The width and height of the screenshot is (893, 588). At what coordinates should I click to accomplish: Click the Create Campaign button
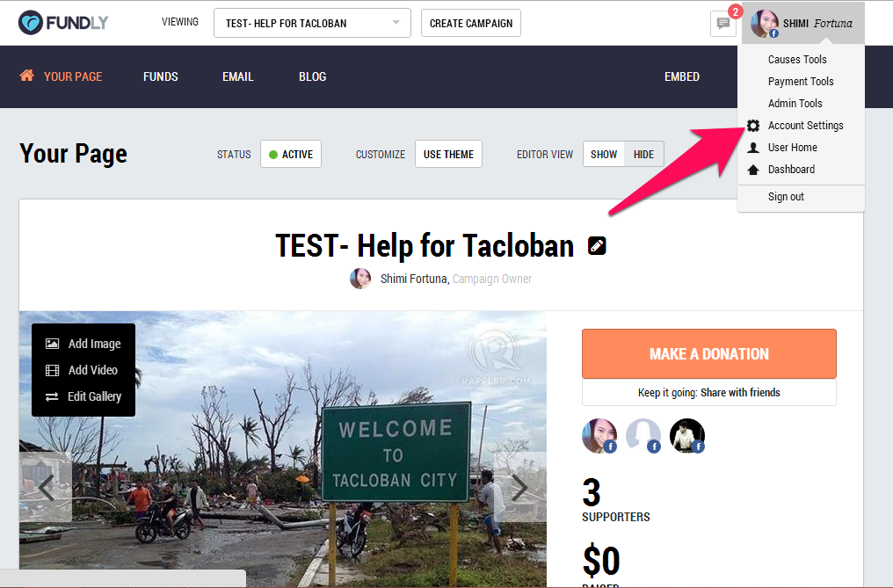(471, 24)
